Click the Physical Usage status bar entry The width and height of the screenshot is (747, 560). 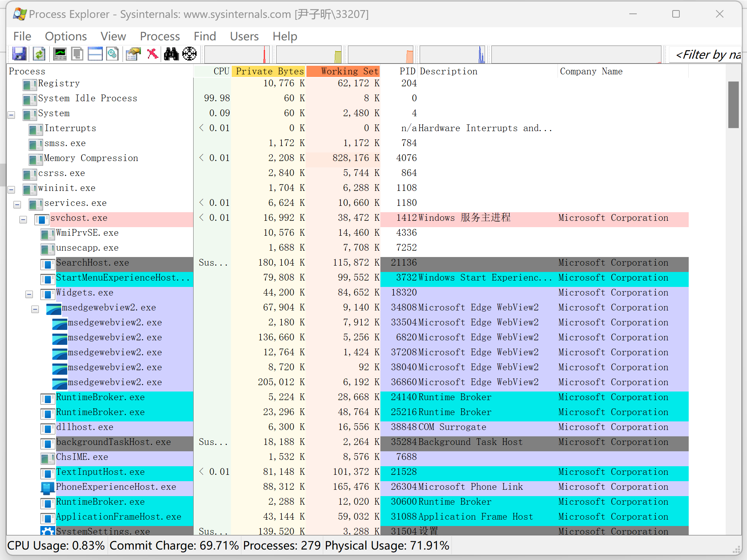pyautogui.click(x=387, y=545)
